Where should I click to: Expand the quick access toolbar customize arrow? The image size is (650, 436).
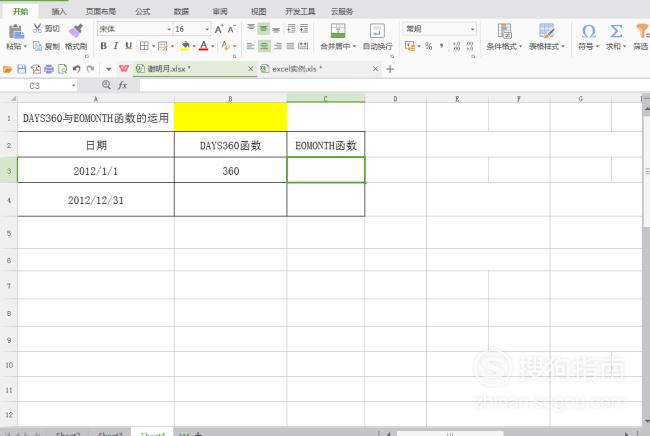(x=108, y=69)
